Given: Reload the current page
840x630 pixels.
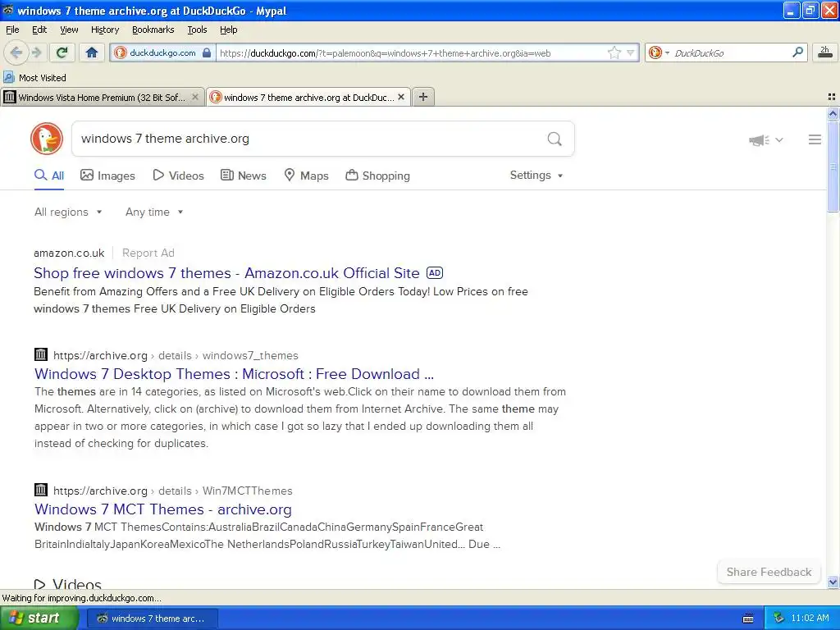Looking at the screenshot, I should click(x=62, y=52).
